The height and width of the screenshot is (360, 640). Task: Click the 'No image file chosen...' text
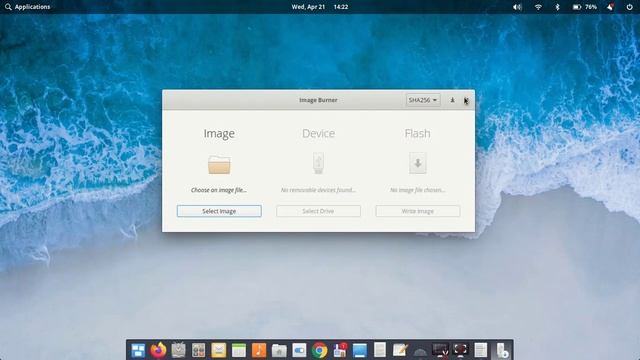(x=418, y=190)
